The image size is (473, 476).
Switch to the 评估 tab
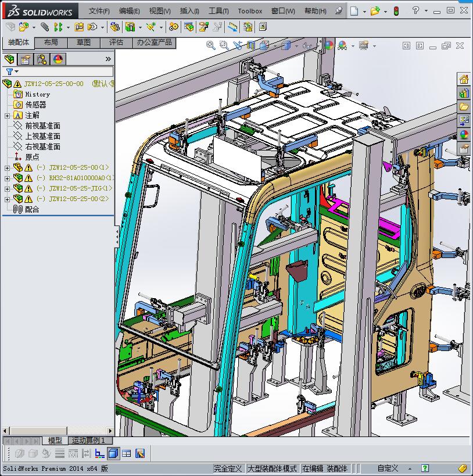coord(116,42)
